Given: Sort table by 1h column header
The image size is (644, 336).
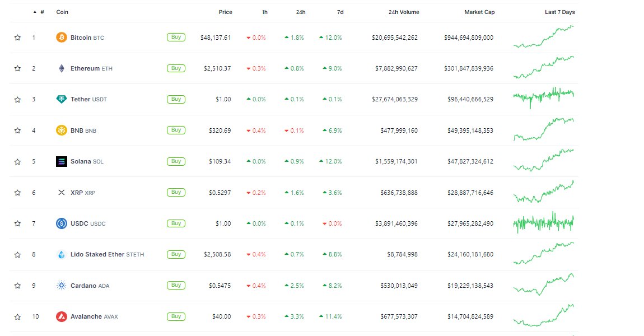Looking at the screenshot, I should 264,12.
